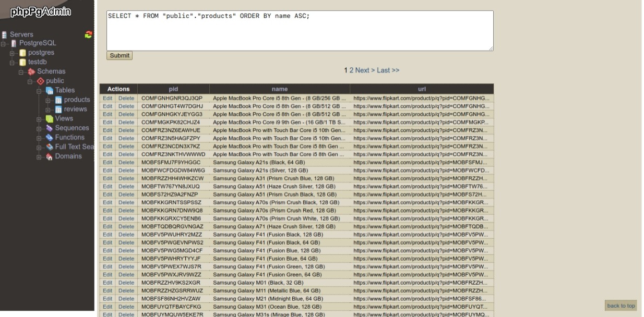644x317 pixels.
Task: Delete row with pid COMFRZ3N5HAGFZPY
Action: click(126, 138)
